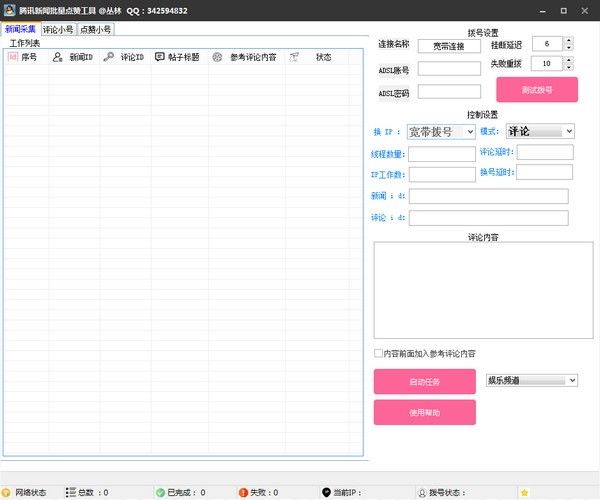Click the ADSL账号 input field
600x500 pixels.
point(449,69)
